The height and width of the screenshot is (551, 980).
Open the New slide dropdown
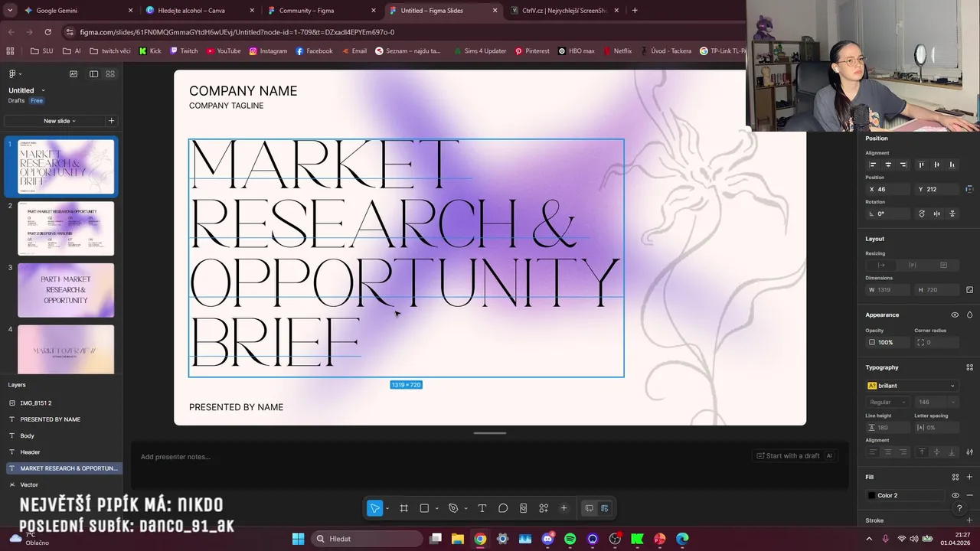click(x=59, y=121)
